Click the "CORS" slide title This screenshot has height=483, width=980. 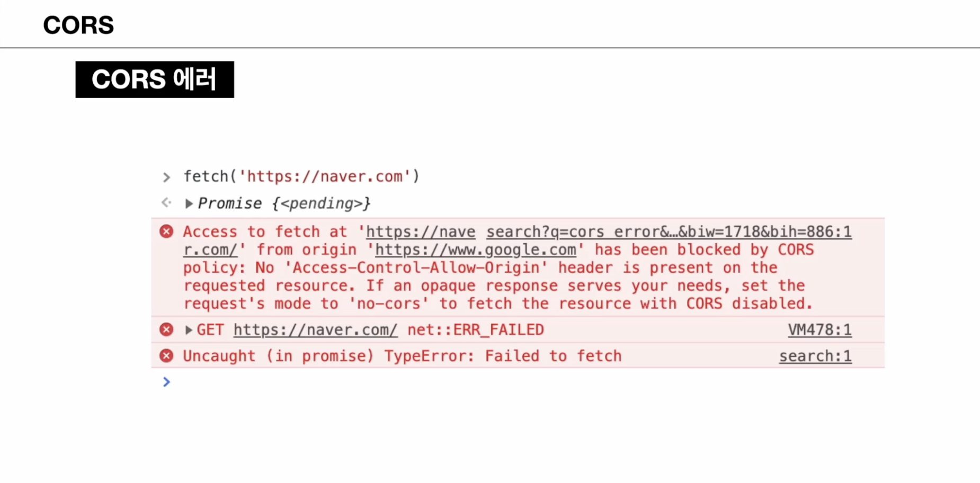pos(78,25)
